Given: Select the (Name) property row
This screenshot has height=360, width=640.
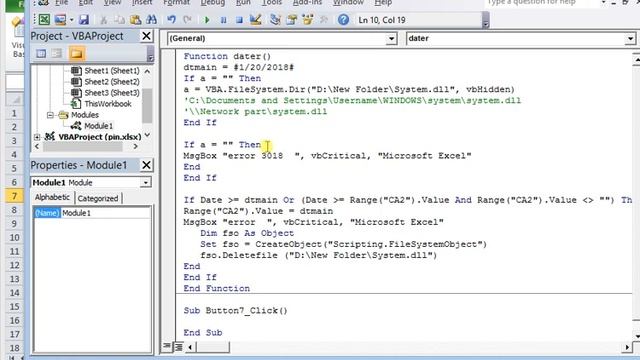Looking at the screenshot, I should [x=92, y=213].
